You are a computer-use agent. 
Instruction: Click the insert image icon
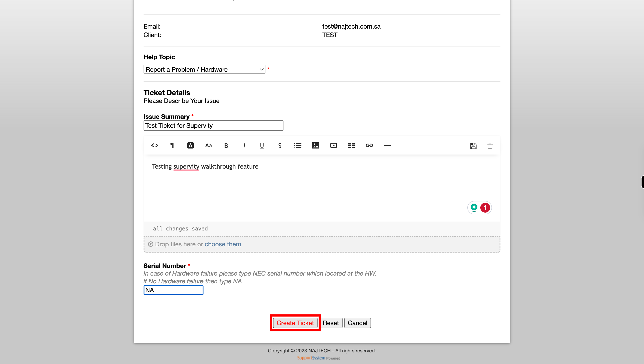coord(316,145)
